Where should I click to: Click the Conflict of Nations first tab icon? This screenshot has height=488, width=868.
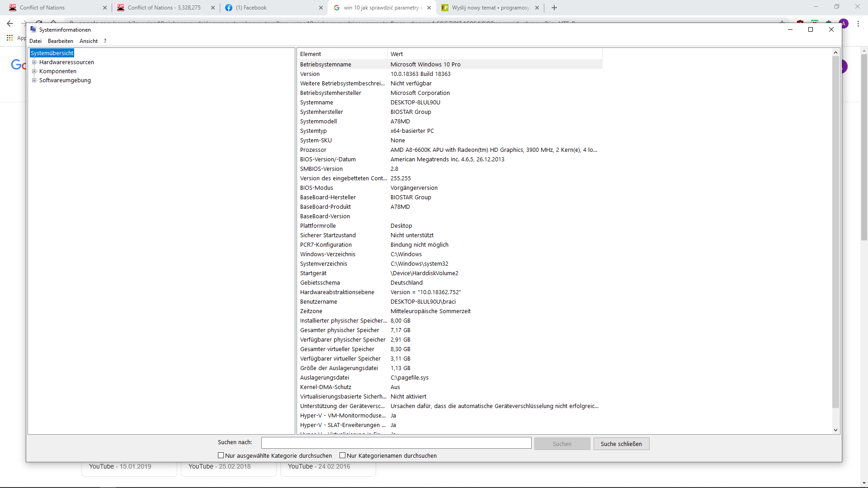point(13,8)
